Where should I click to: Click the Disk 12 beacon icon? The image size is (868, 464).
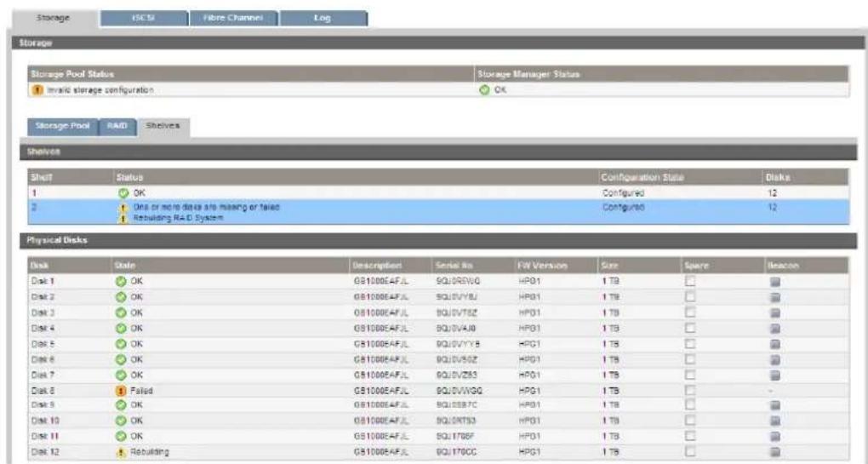click(x=775, y=452)
